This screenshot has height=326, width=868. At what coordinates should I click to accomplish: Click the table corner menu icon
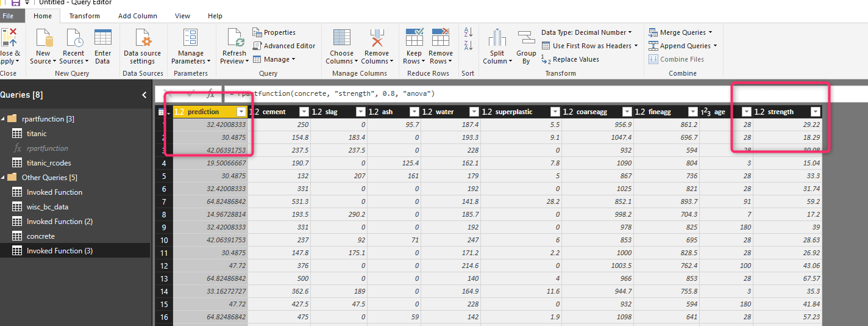coord(164,112)
